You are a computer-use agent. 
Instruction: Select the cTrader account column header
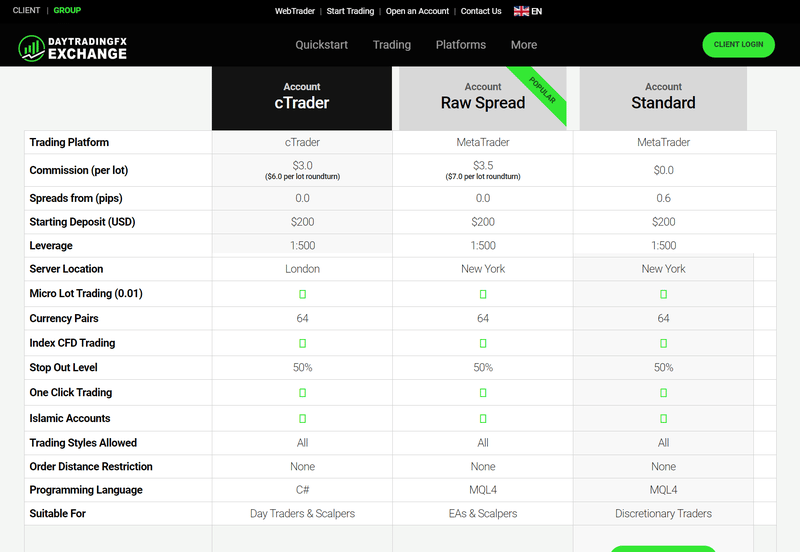[x=302, y=98]
